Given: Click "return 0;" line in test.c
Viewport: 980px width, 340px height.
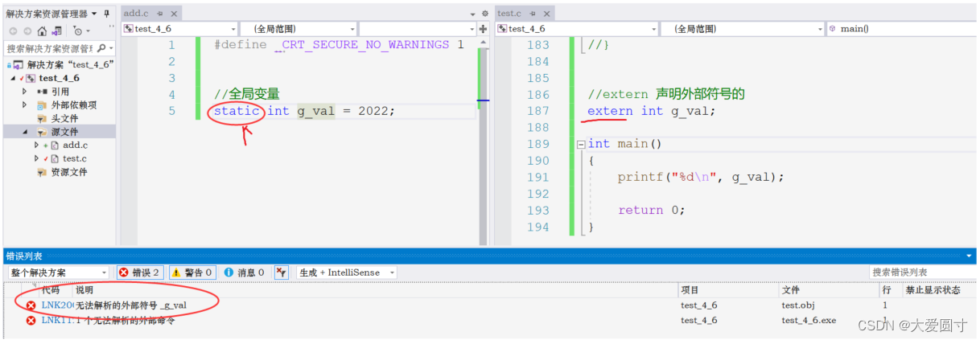Looking at the screenshot, I should click(651, 210).
